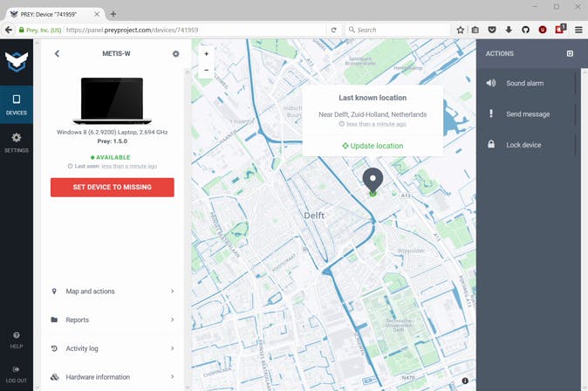This screenshot has width=588, height=391.
Task: Expand the Activity log chevron
Action: [172, 348]
